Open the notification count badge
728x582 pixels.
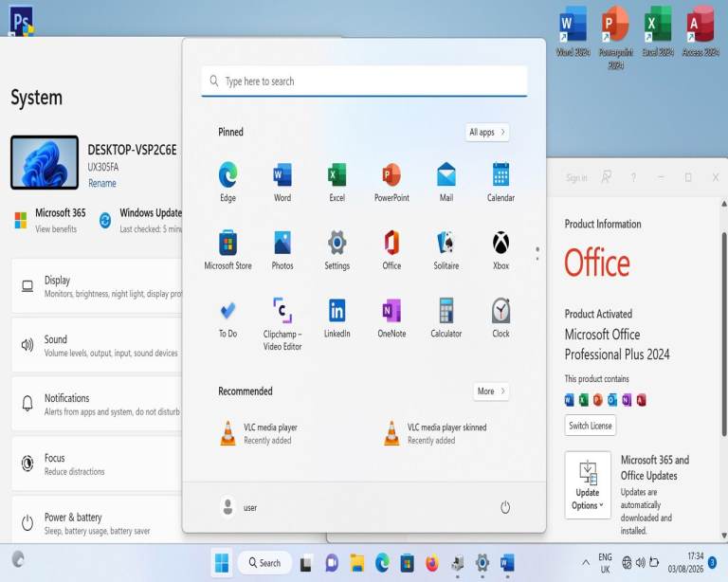point(712,562)
